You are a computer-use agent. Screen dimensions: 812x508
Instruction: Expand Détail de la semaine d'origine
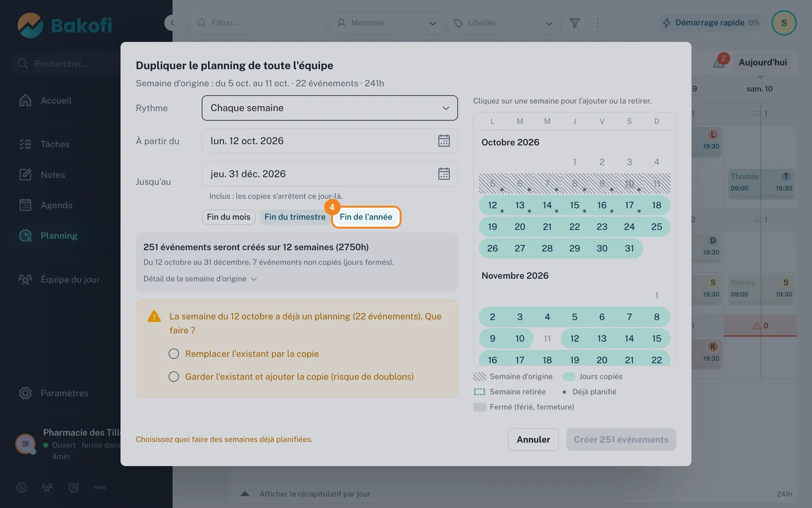200,279
